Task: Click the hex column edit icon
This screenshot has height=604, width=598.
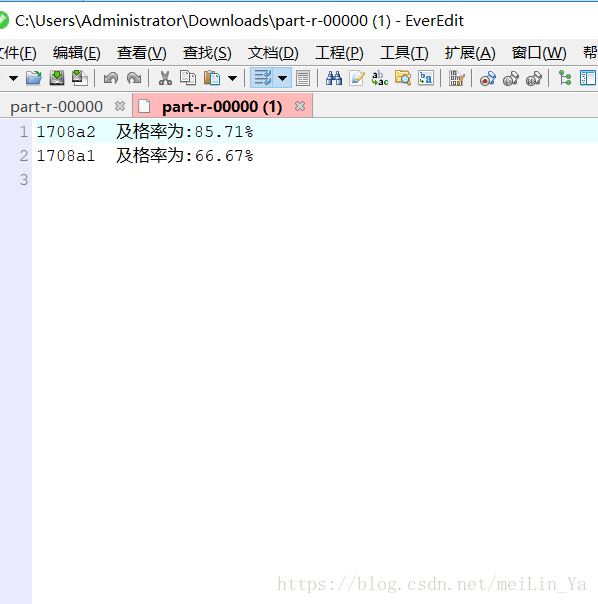Action: (x=457, y=78)
